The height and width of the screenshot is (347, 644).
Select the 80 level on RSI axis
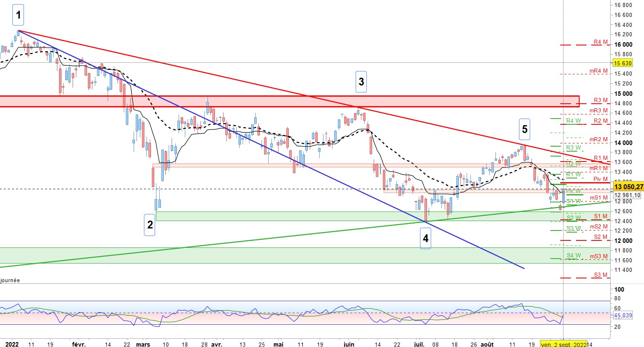(618, 299)
